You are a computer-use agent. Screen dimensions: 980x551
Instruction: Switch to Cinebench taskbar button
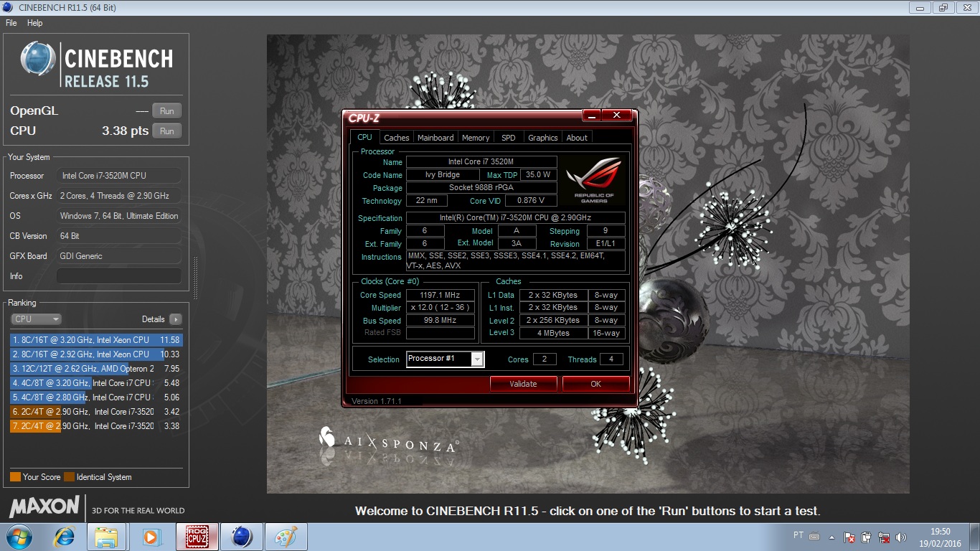(241, 537)
